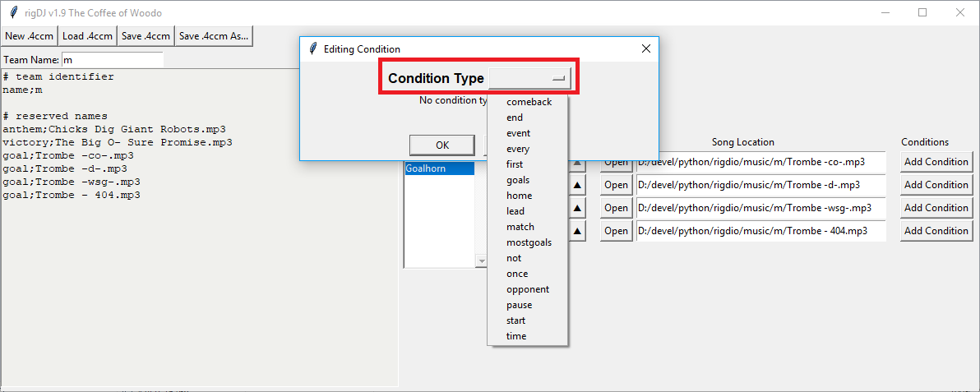Choose 'comeback' from condition list
The width and height of the screenshot is (980, 392).
(528, 102)
